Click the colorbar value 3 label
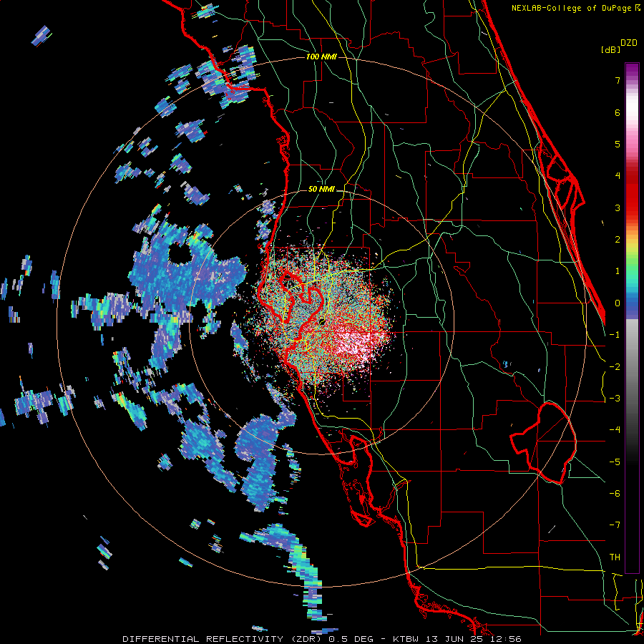 [x=618, y=208]
